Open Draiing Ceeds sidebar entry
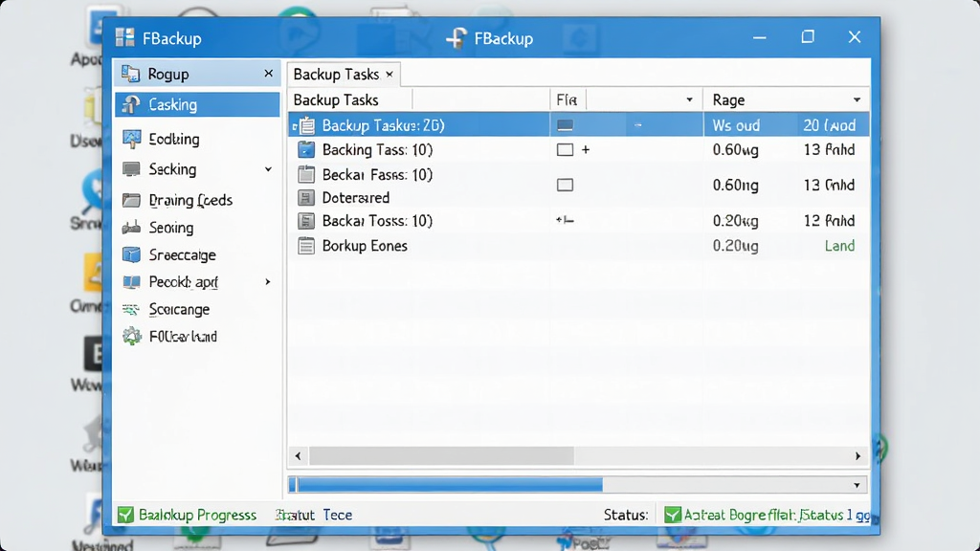Screen dimensions: 980x551 click(x=190, y=200)
